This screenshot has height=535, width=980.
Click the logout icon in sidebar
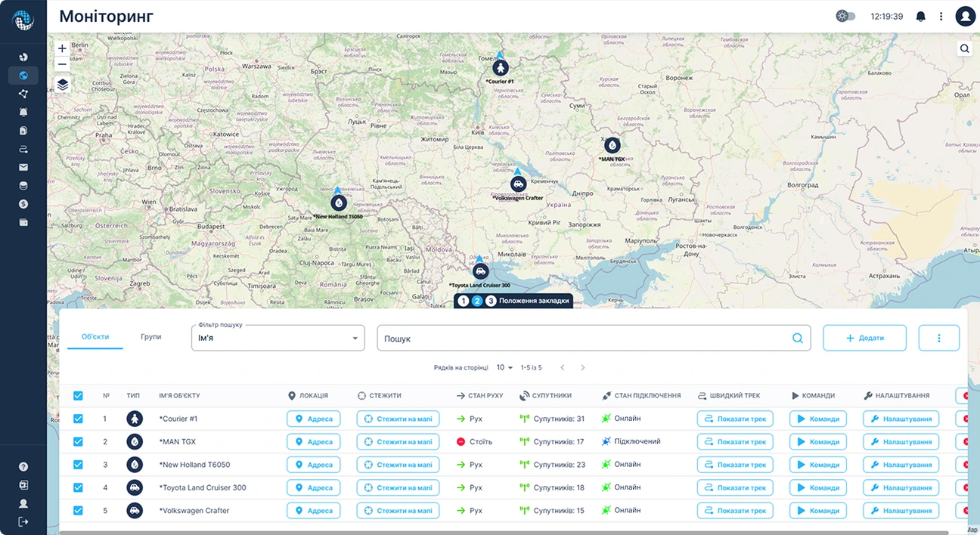pyautogui.click(x=23, y=521)
